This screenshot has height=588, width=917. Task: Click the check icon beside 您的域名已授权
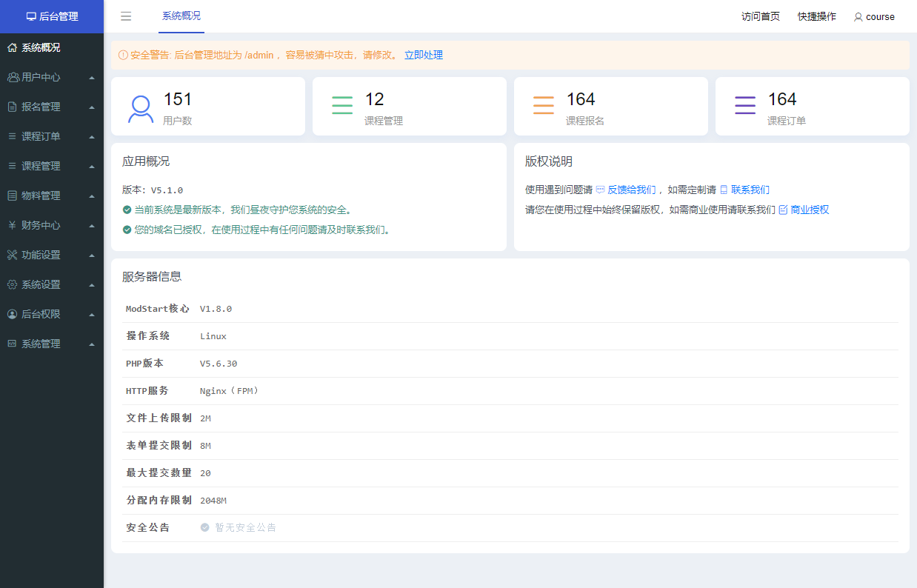127,230
